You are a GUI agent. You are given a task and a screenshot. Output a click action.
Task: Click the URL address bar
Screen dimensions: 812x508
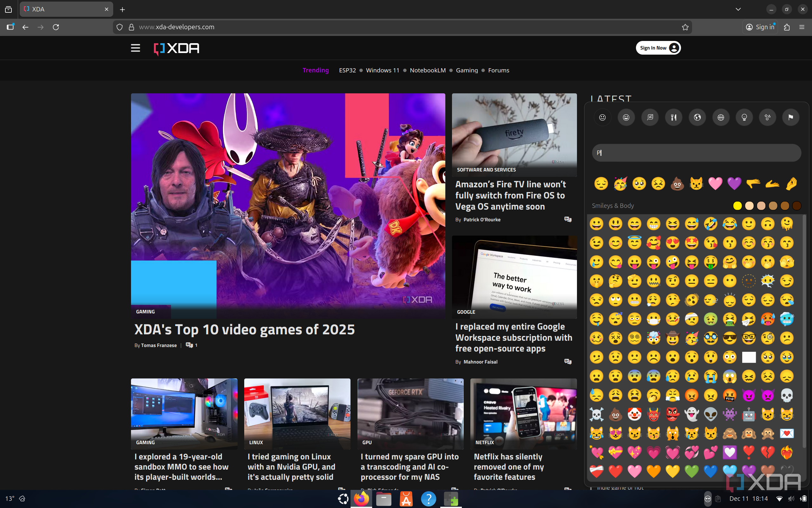coord(403,27)
